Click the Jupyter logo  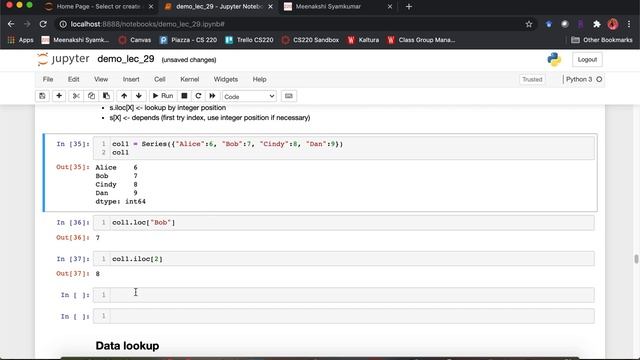(63, 59)
